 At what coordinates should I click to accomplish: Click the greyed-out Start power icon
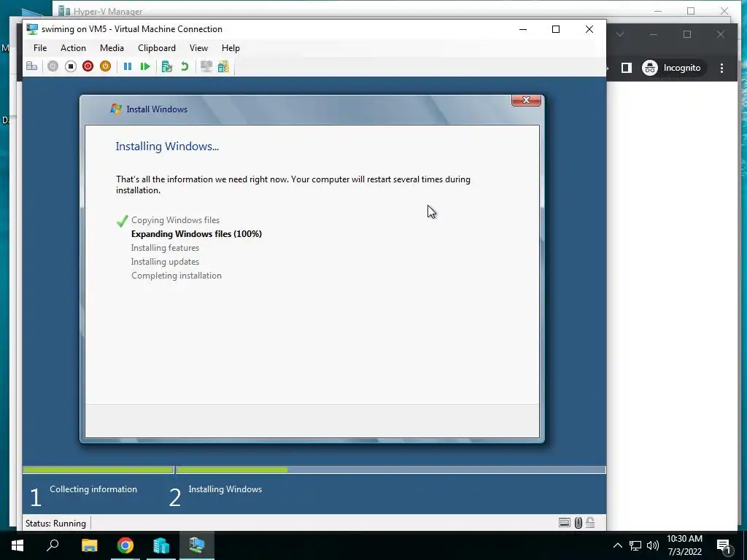click(x=53, y=66)
